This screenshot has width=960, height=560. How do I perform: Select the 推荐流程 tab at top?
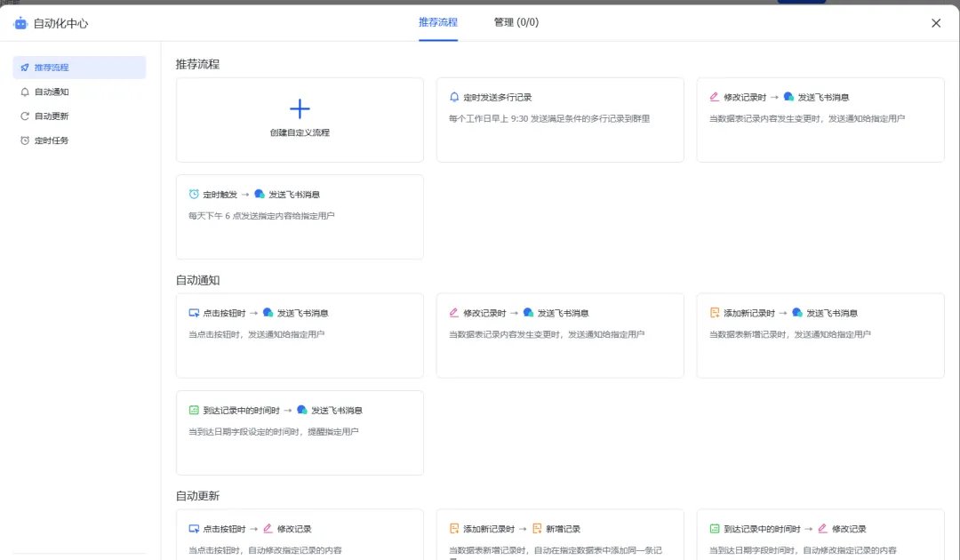click(438, 22)
